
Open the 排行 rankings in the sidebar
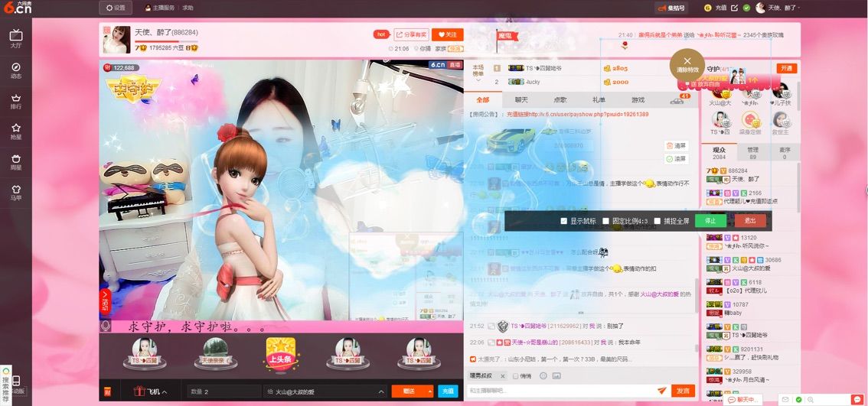[15, 101]
